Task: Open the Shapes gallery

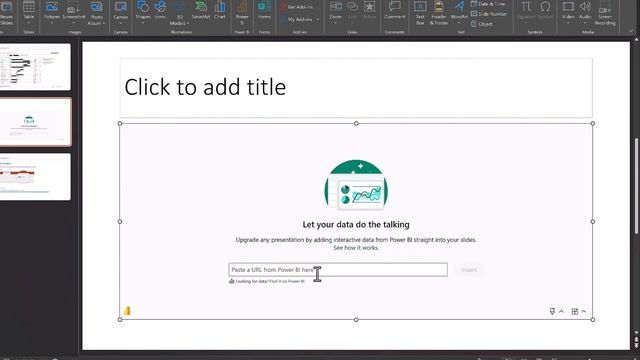Action: [143, 13]
